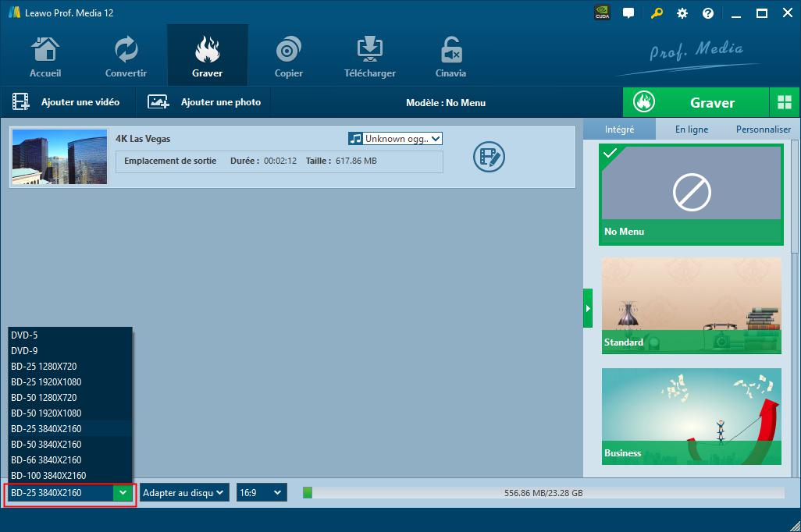The width and height of the screenshot is (801, 532).
Task: Click the disc capacity progress bar
Action: click(543, 493)
